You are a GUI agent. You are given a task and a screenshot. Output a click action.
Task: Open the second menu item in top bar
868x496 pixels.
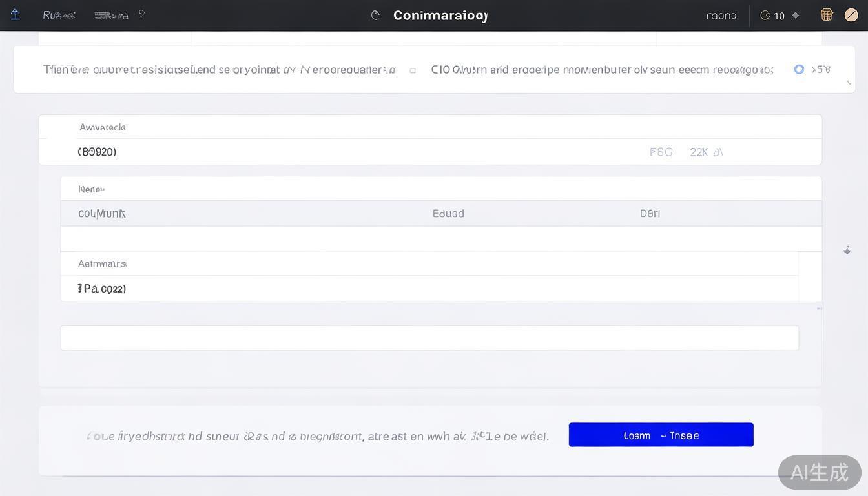click(x=111, y=15)
